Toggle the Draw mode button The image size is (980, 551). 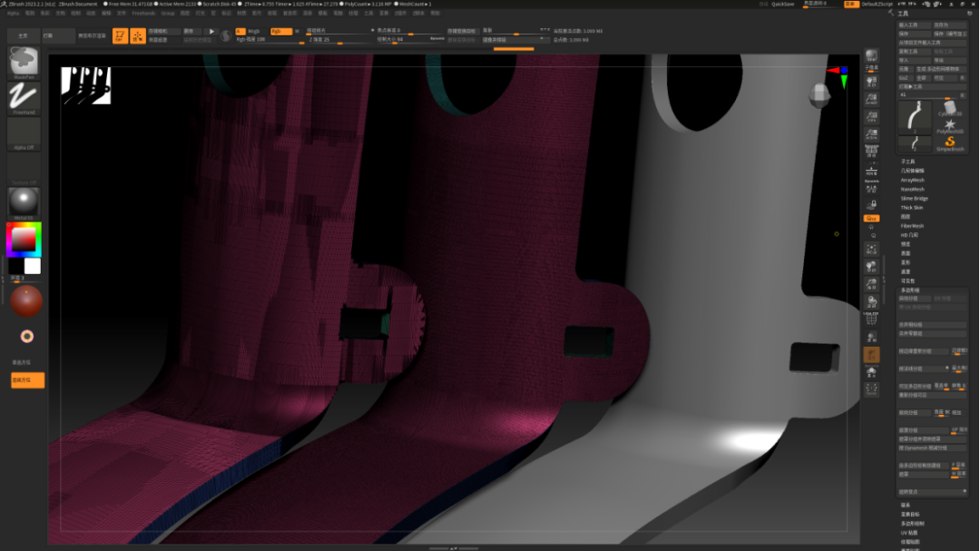(138, 35)
